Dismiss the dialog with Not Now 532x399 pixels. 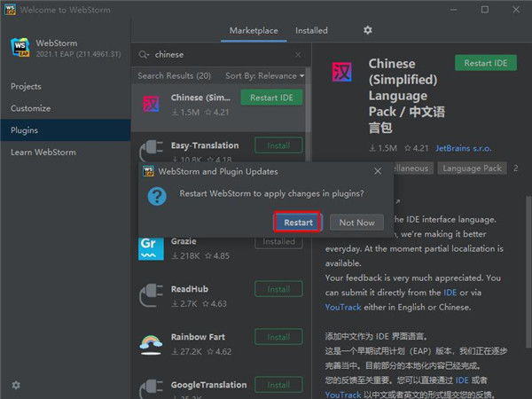click(x=356, y=222)
